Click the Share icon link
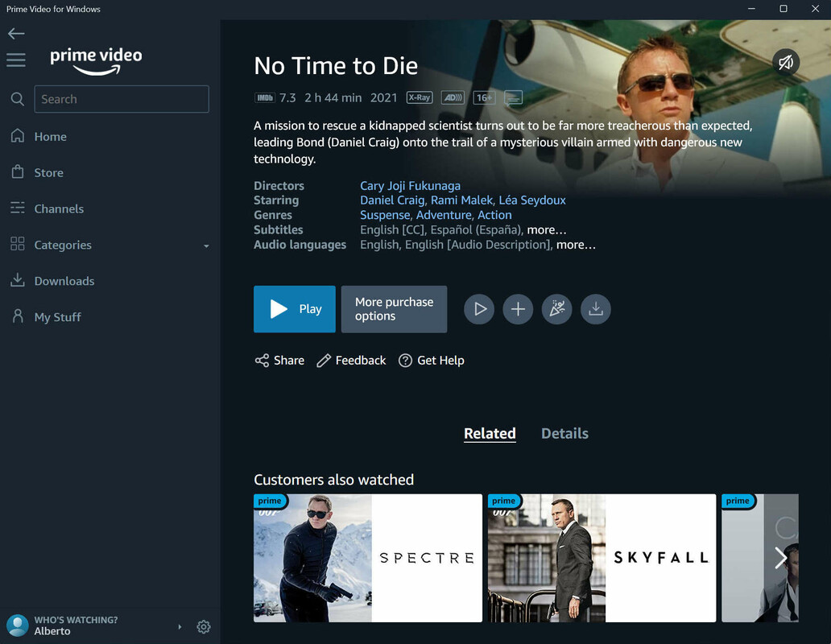Screen dimensions: 831x644 pyautogui.click(x=279, y=361)
